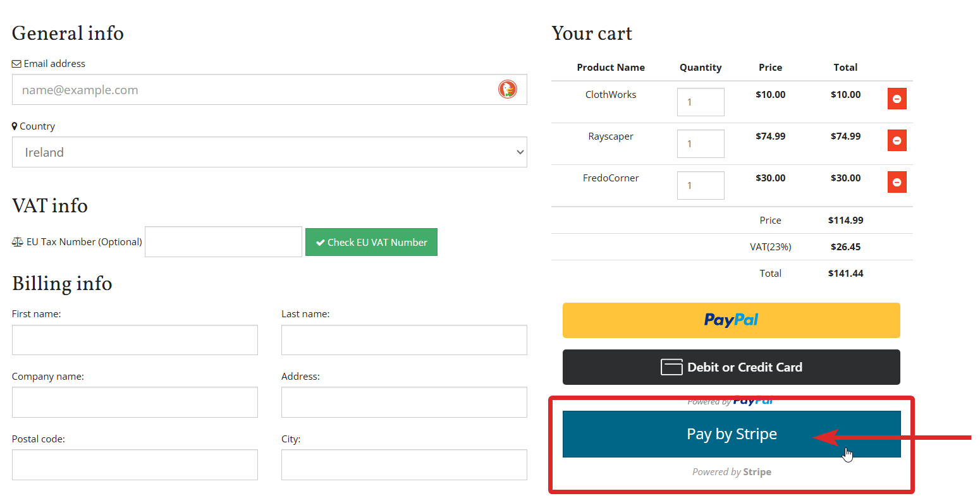
Task: Remove Rayscaper from the cart
Action: pyautogui.click(x=897, y=140)
